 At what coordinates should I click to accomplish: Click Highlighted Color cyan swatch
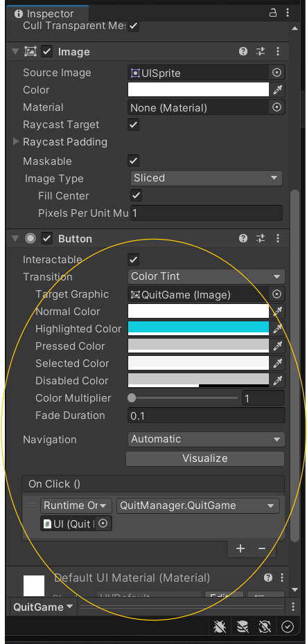(x=198, y=328)
